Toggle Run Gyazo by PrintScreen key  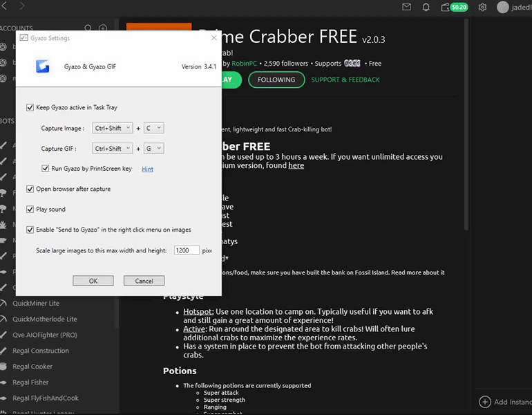click(45, 169)
